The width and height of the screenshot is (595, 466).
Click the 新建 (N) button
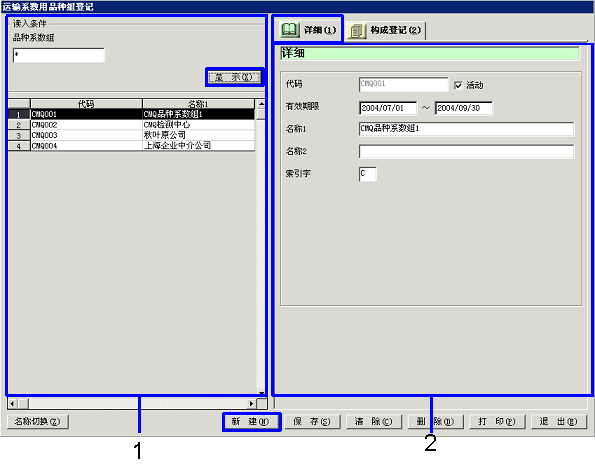[251, 421]
